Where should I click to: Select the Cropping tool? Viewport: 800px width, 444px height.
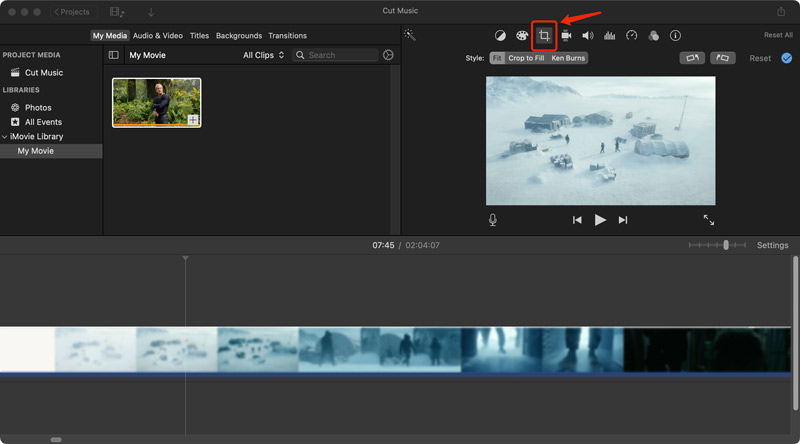tap(544, 35)
